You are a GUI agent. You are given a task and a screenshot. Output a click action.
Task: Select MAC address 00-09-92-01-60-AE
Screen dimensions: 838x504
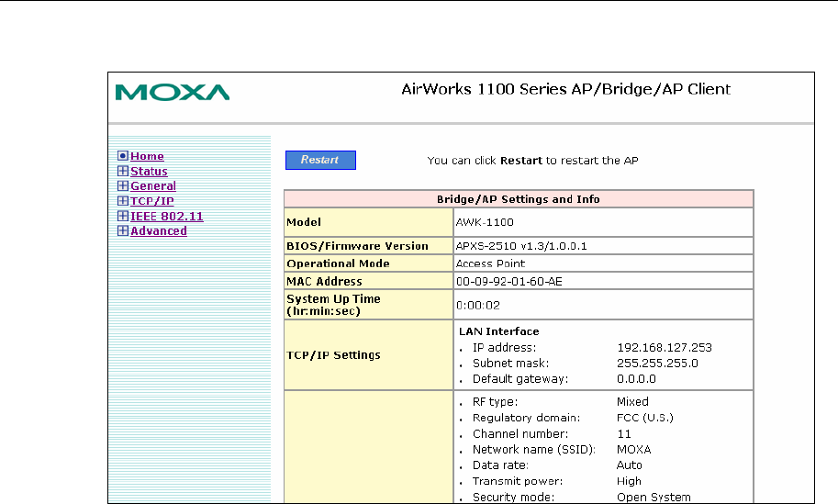508,281
